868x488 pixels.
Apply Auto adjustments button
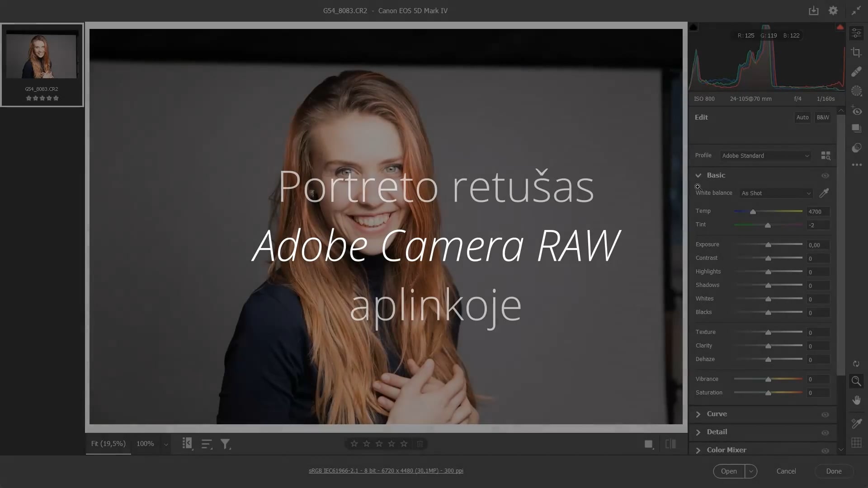point(802,117)
